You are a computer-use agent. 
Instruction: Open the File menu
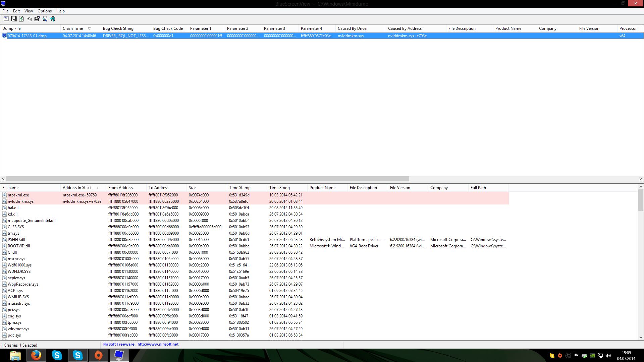5,11
